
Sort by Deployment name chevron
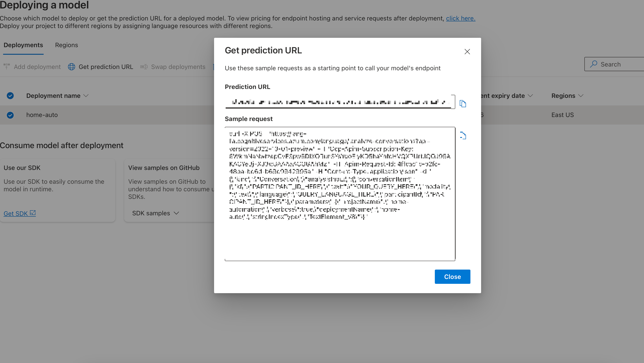coord(86,96)
